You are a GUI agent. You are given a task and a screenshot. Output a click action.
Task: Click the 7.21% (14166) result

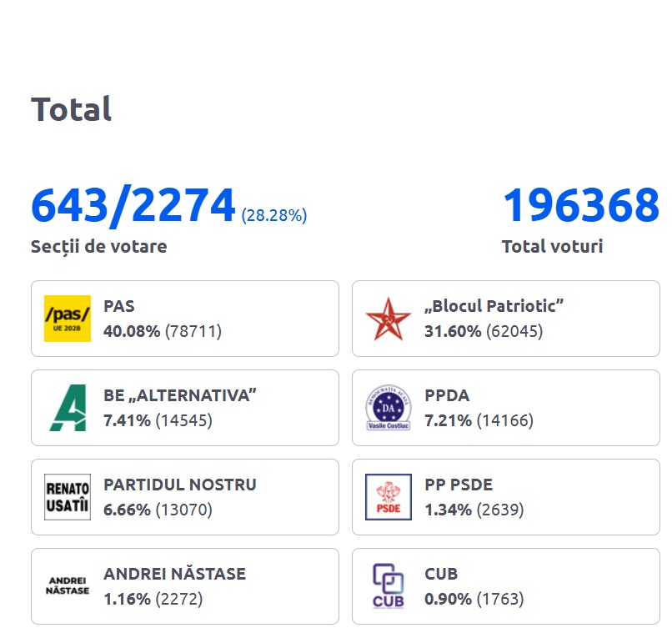tap(479, 420)
